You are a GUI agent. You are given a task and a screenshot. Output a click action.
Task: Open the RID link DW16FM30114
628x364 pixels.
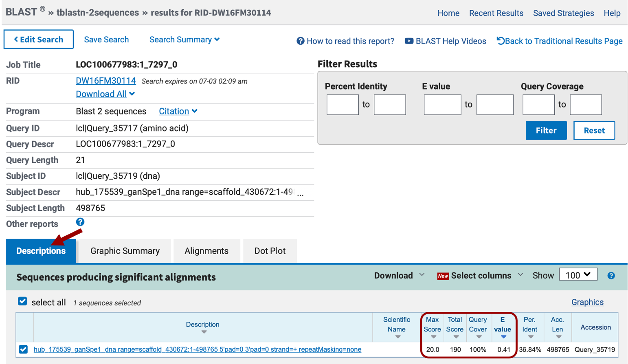click(x=106, y=81)
